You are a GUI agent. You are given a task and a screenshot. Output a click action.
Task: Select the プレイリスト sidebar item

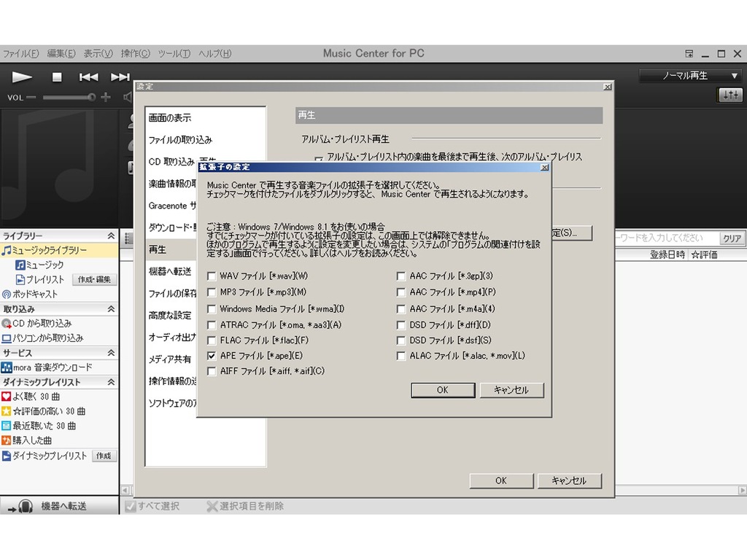(x=40, y=279)
